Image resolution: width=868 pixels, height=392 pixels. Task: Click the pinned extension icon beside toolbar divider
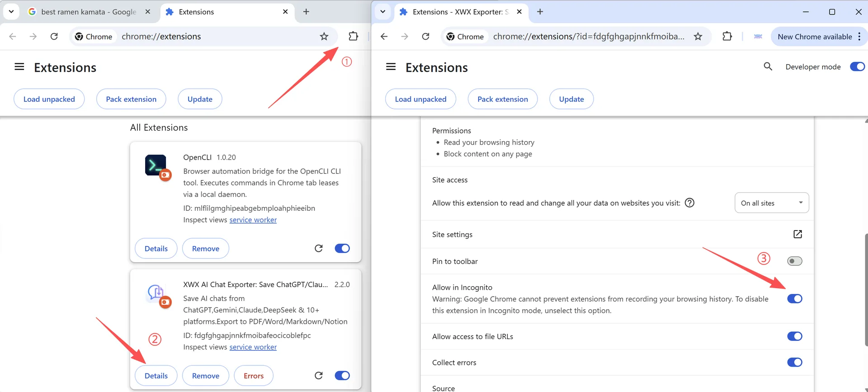pos(758,36)
